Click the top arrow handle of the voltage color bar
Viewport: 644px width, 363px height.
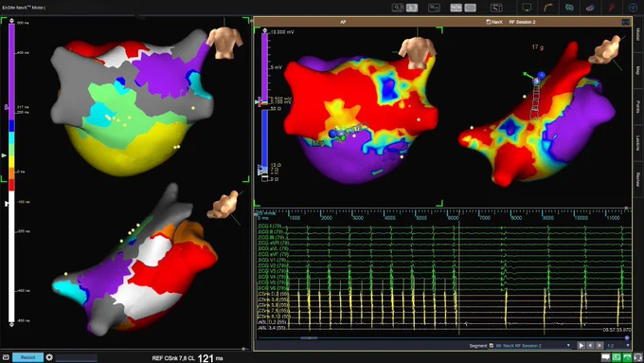click(264, 31)
